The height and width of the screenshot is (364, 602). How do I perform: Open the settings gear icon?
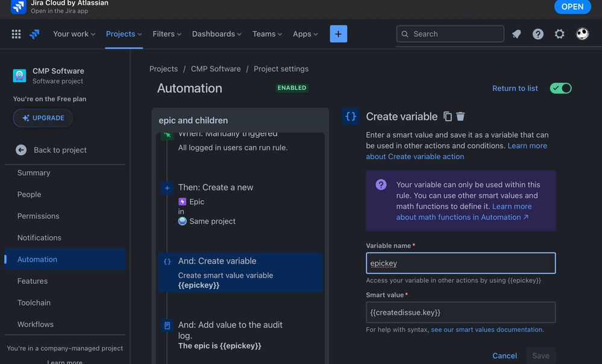point(560,34)
